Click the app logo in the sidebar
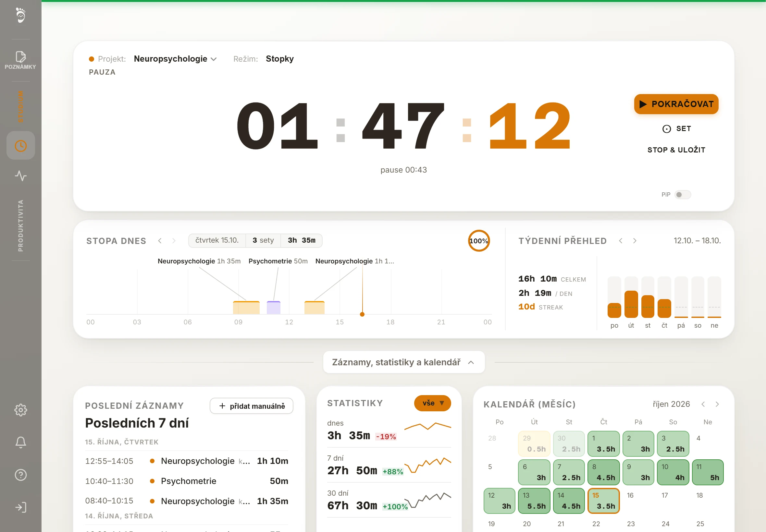766x532 pixels. point(21,15)
